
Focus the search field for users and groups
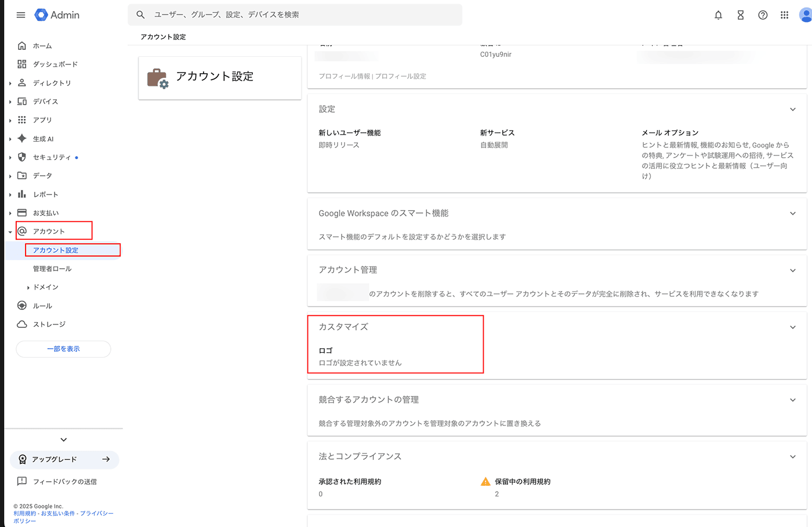[302, 15]
